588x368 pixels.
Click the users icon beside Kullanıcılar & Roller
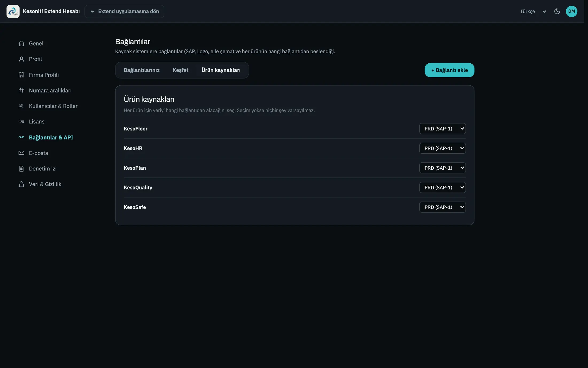tap(21, 106)
